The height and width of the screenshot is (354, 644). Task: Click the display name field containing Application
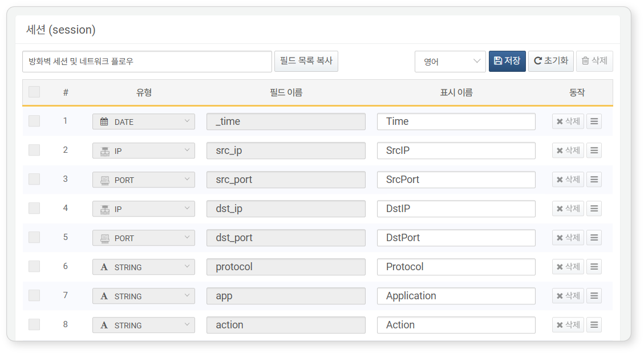pyautogui.click(x=456, y=296)
